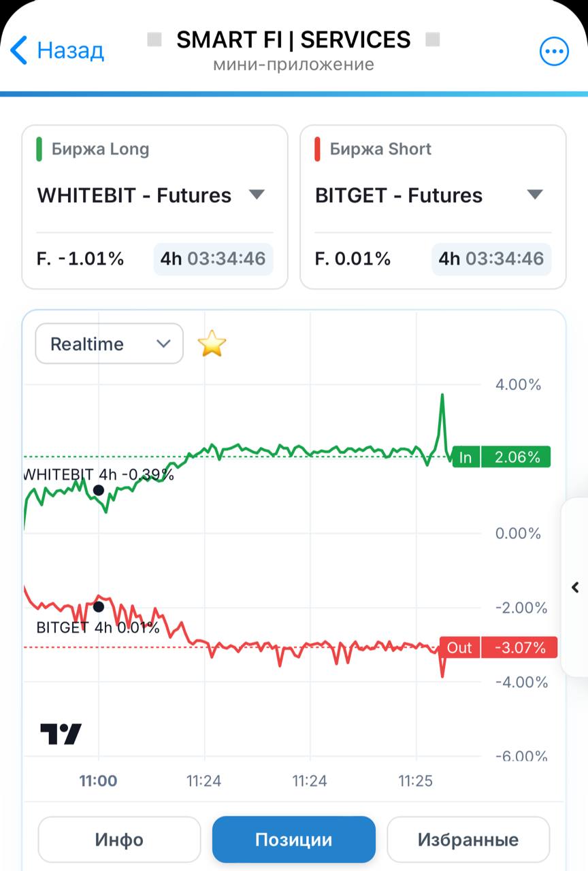Open the three-dot more options menu
This screenshot has width=588, height=871.
tap(554, 51)
